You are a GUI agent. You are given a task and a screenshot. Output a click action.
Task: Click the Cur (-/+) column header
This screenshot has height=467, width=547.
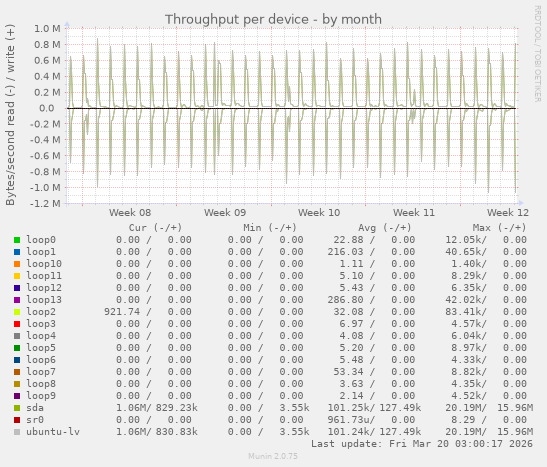pyautogui.click(x=155, y=228)
